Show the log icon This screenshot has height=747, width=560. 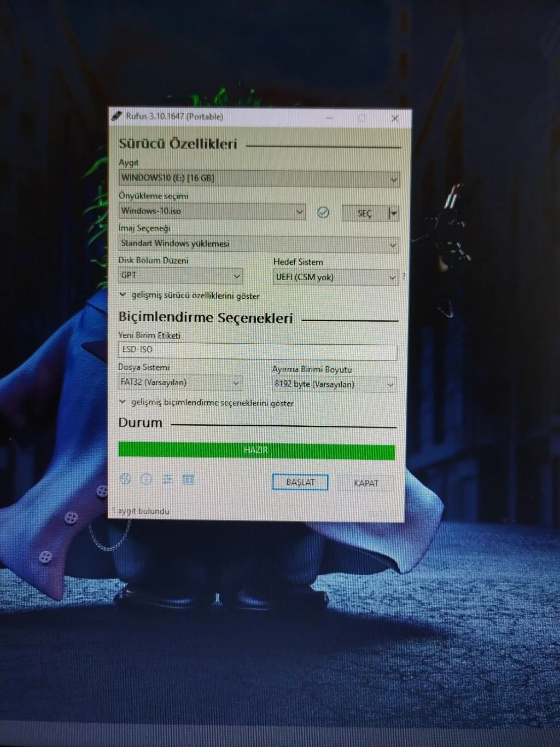coord(189,480)
